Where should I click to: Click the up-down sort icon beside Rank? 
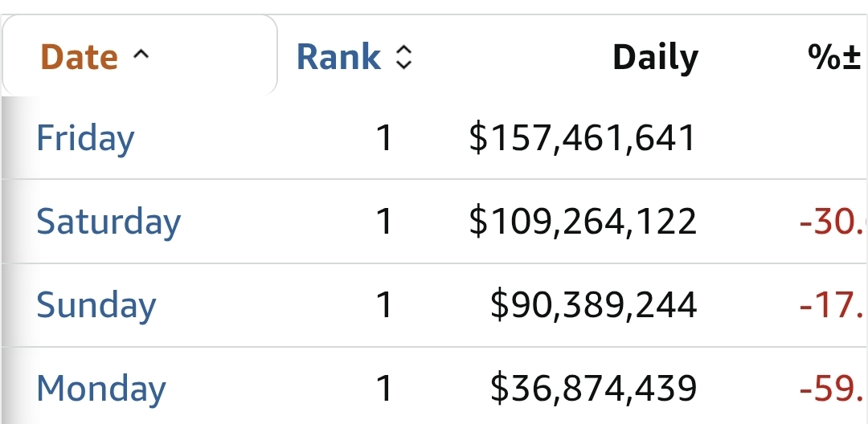tap(404, 57)
